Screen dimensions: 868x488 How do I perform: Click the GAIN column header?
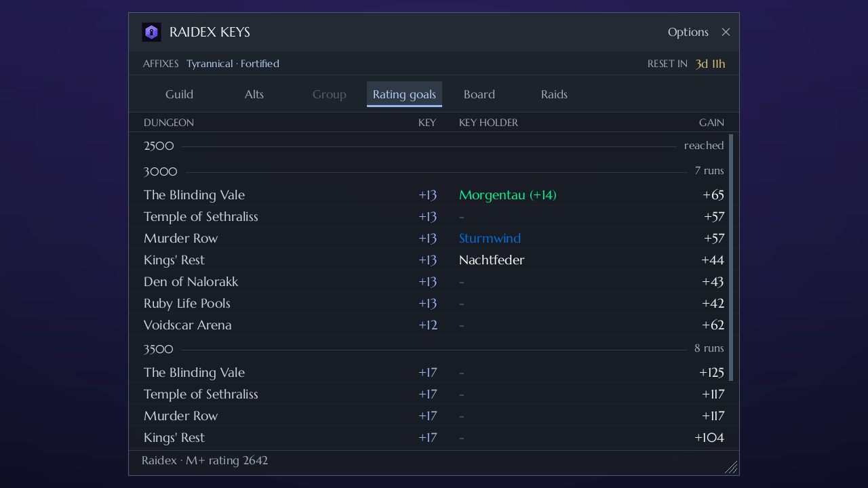click(711, 123)
